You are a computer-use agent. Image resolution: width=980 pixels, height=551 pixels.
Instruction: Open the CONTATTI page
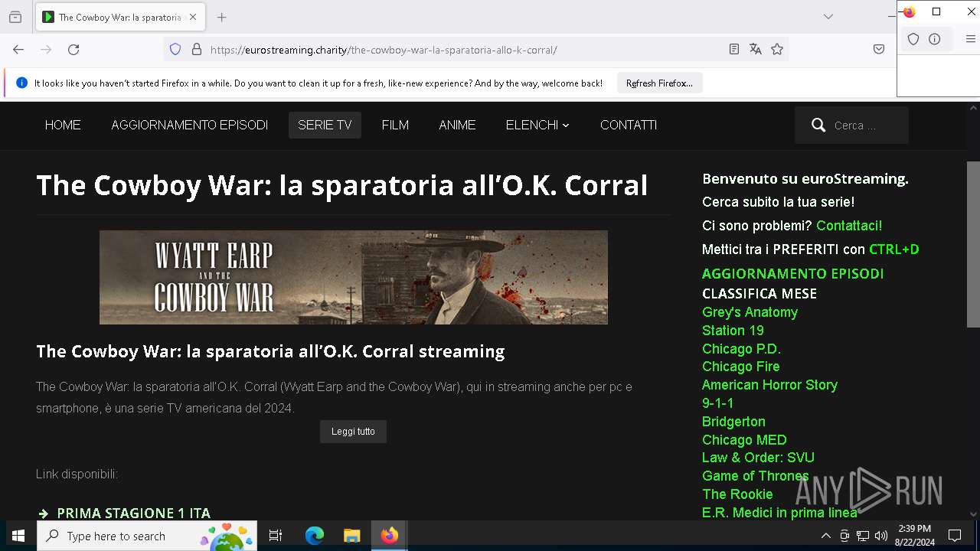[629, 126]
